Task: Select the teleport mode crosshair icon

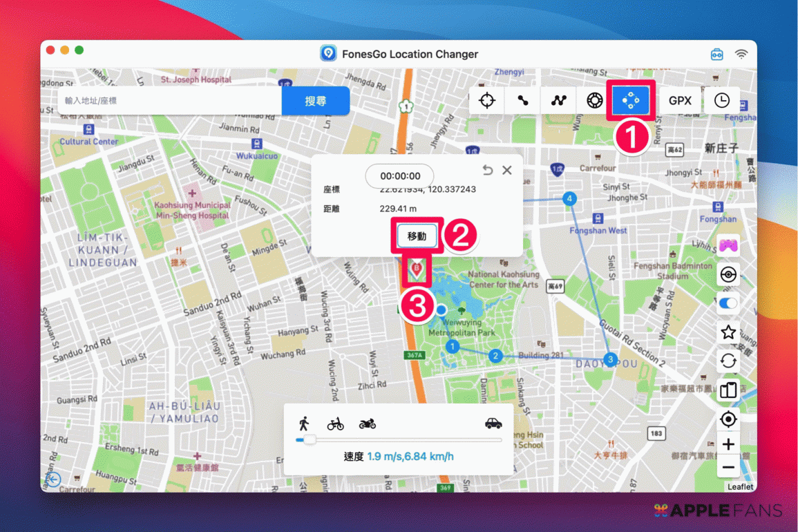Action: [487, 101]
